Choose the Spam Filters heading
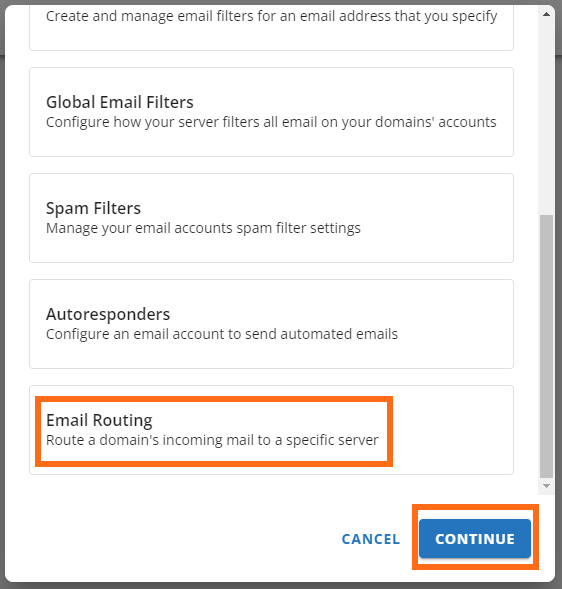 coord(93,208)
